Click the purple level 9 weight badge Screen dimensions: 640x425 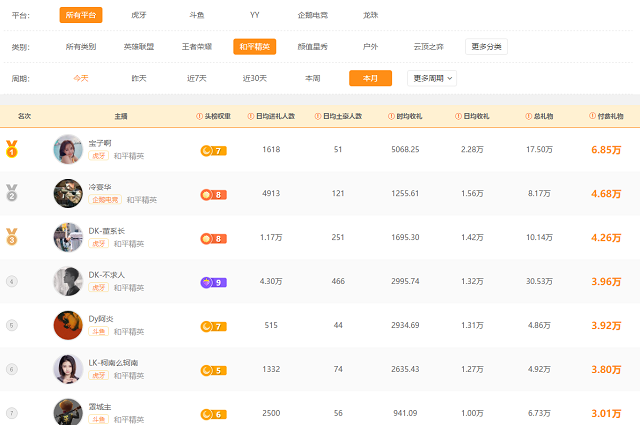point(213,282)
